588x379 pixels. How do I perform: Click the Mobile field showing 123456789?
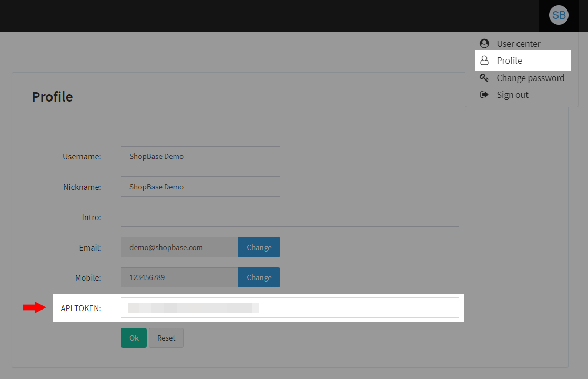pyautogui.click(x=180, y=277)
